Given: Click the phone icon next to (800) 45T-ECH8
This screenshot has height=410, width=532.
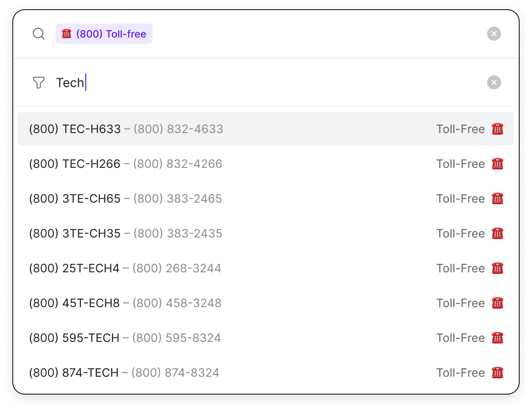Looking at the screenshot, I should [x=498, y=303].
